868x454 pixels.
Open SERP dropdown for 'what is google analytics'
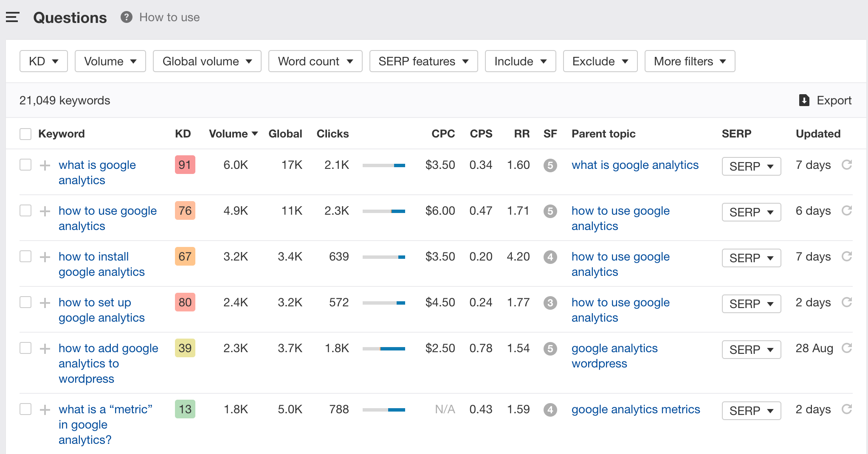(x=752, y=166)
